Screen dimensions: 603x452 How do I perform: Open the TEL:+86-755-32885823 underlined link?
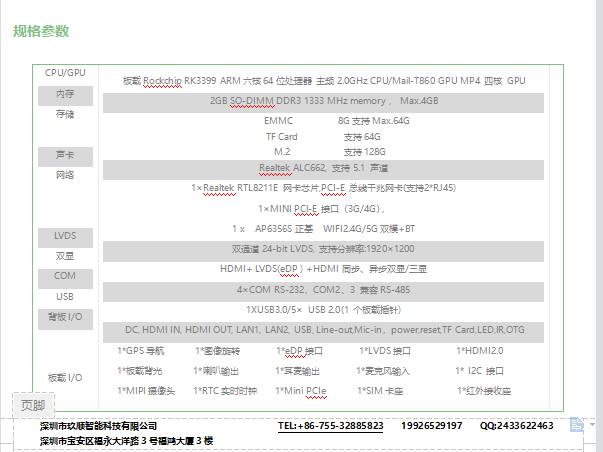point(331,426)
